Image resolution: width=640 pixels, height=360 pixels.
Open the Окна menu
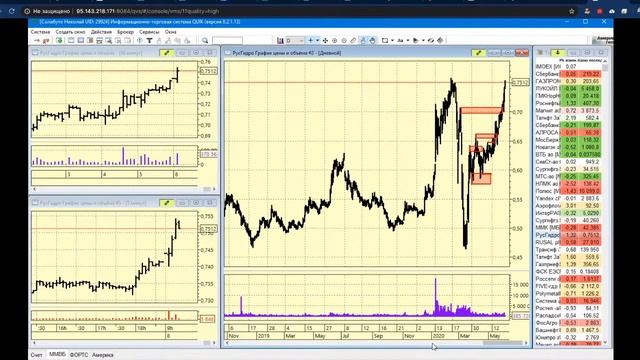point(171,32)
